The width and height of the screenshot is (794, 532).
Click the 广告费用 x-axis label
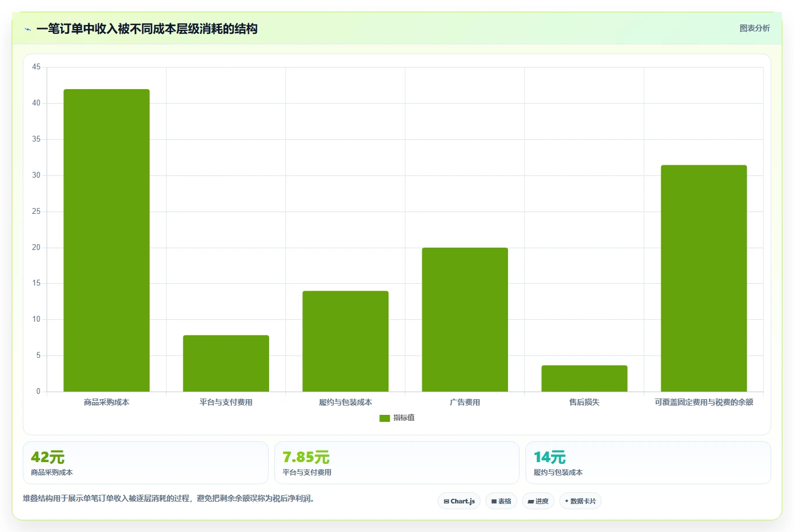465,402
